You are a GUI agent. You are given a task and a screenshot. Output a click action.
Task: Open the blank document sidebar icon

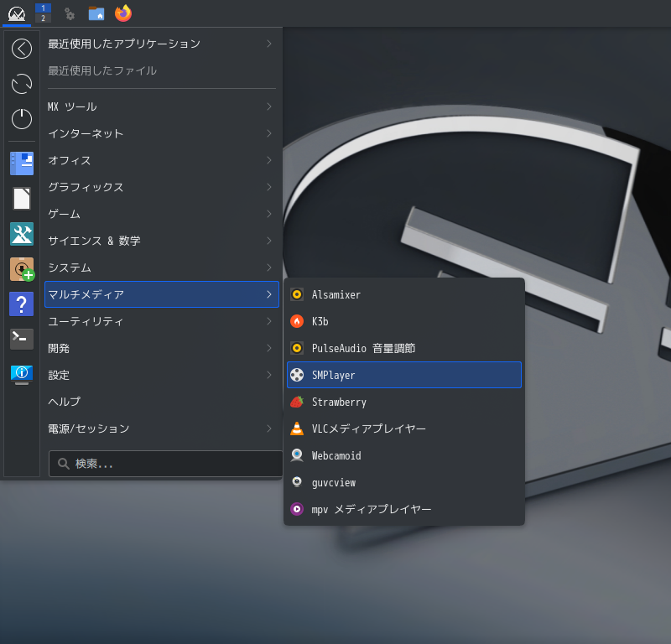[22, 199]
